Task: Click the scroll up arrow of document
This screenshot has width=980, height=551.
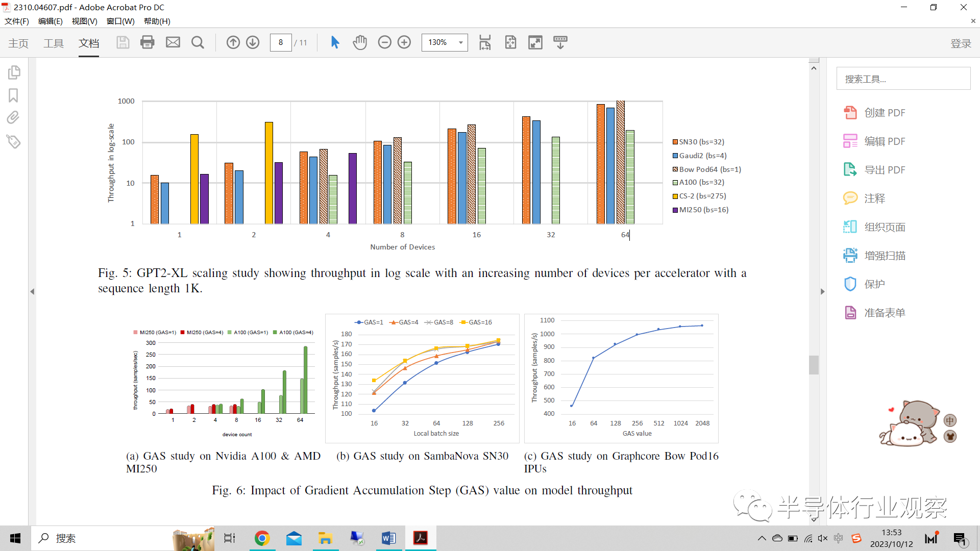Action: click(x=814, y=68)
